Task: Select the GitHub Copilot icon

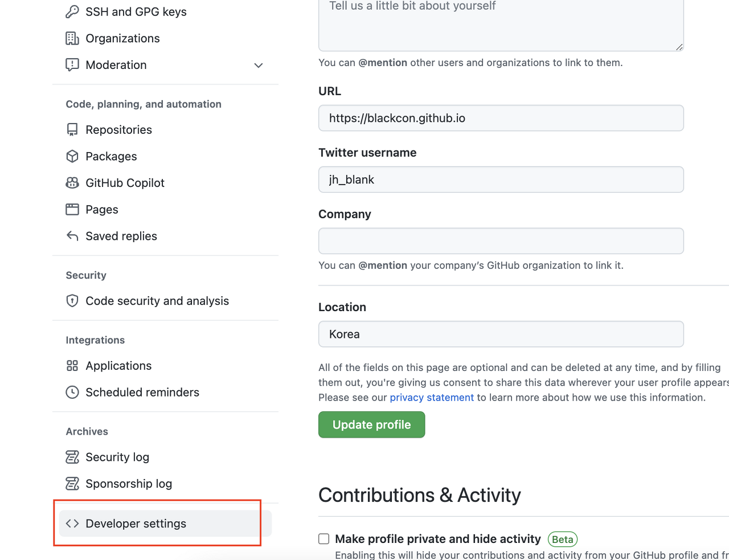Action: point(72,183)
